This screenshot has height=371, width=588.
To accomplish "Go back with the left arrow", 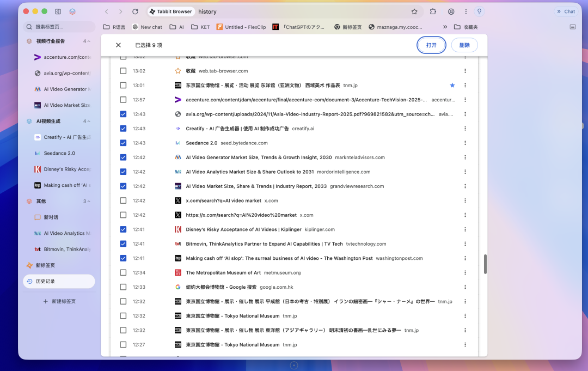I will 107,11.
